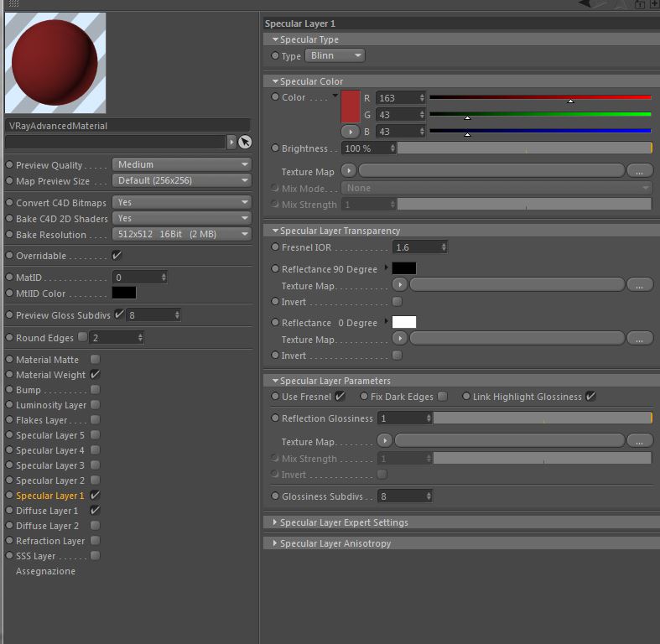Enable the Fix Dark Edges checkbox
The width and height of the screenshot is (660, 644).
(x=443, y=396)
